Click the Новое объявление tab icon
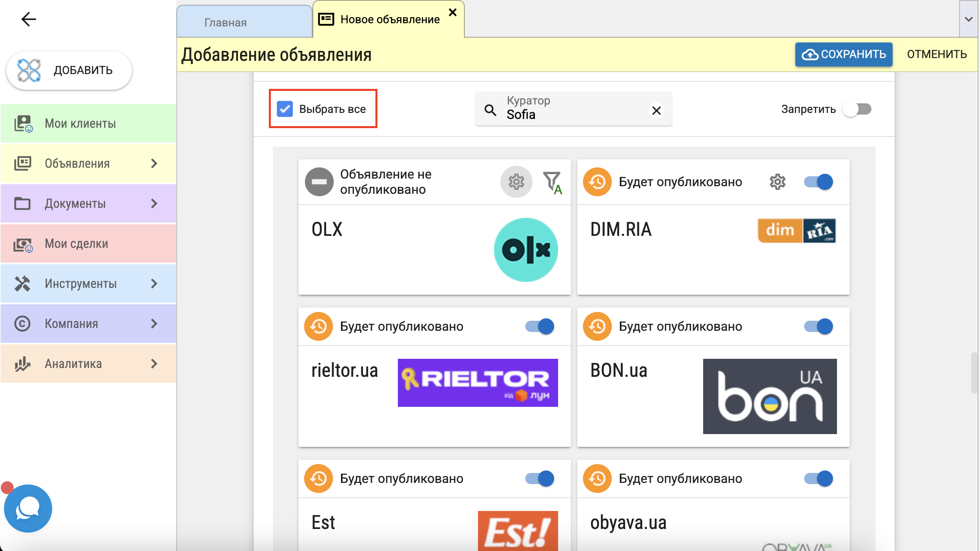The height and width of the screenshot is (551, 980). [326, 19]
